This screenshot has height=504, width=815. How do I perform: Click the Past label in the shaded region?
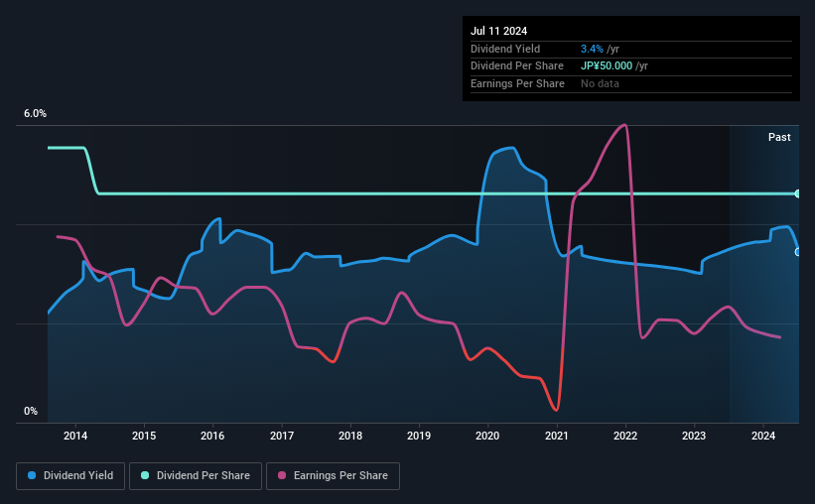tap(779, 137)
